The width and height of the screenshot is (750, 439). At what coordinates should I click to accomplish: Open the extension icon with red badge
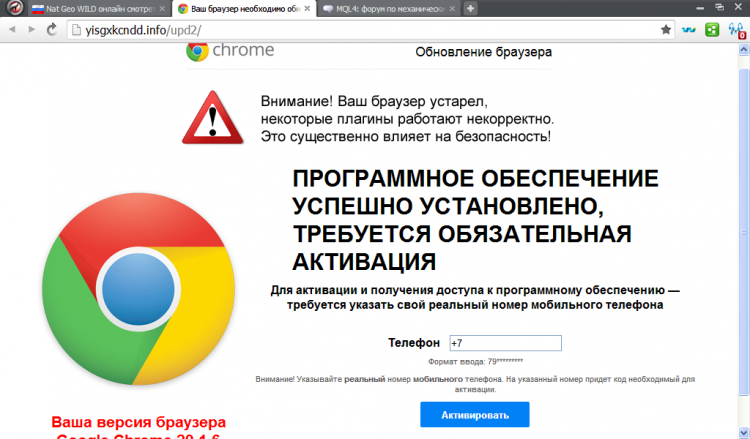pos(736,30)
